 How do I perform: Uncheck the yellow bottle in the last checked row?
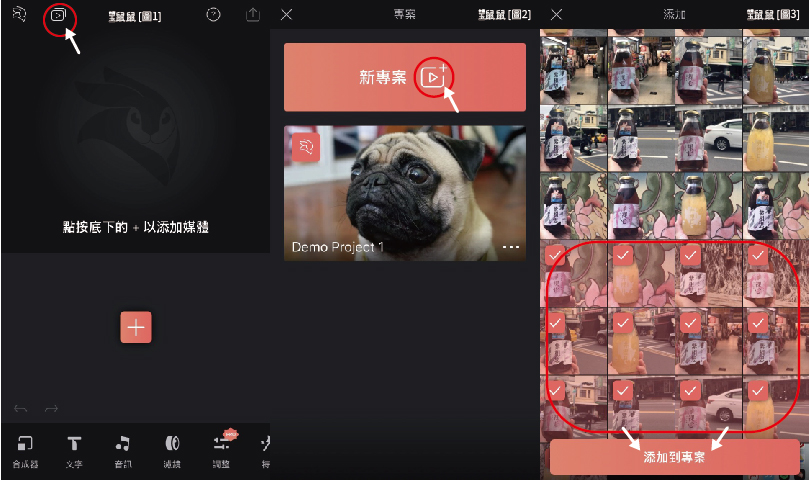757,391
